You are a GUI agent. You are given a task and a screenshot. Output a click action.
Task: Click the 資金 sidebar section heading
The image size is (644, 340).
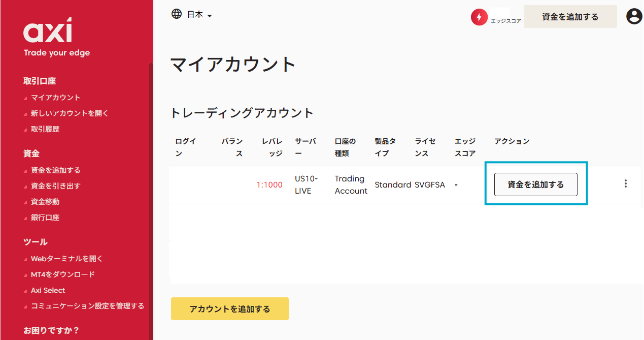[x=31, y=153]
